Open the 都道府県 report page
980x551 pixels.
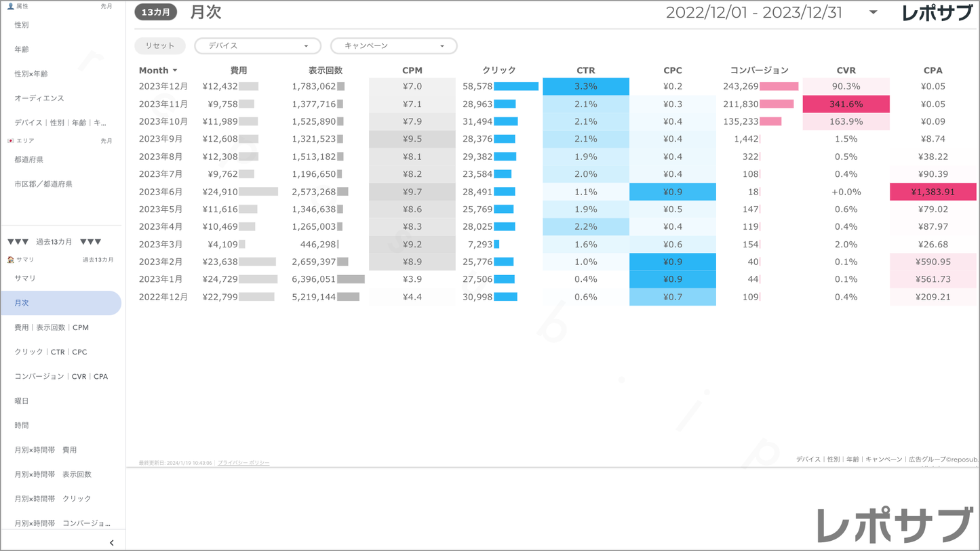(29, 160)
